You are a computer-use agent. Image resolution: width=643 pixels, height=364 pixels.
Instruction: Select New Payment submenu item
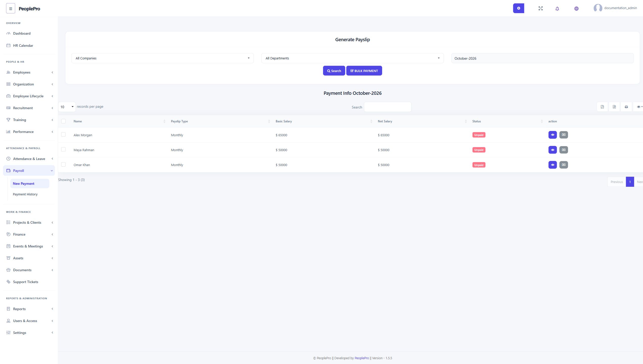tap(30, 184)
